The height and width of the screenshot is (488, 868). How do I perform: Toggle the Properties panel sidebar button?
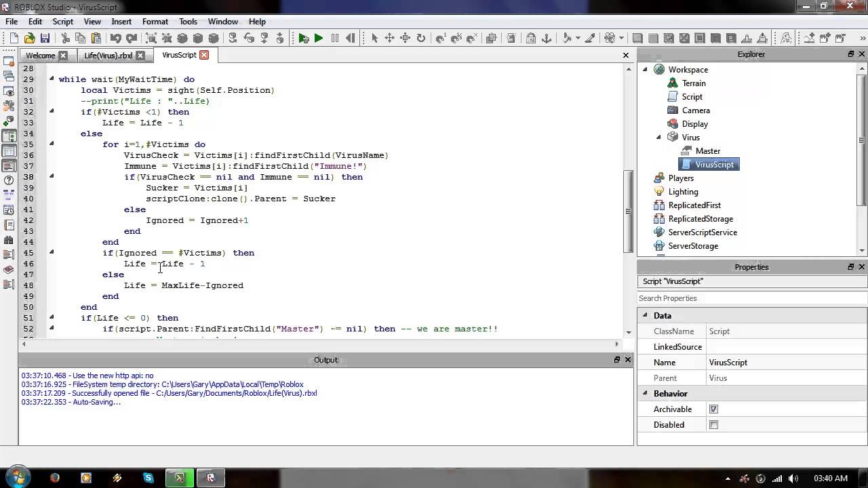[x=9, y=150]
